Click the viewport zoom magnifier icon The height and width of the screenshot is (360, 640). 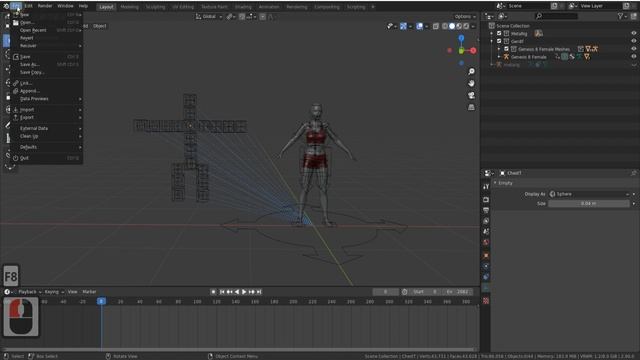[x=471, y=72]
